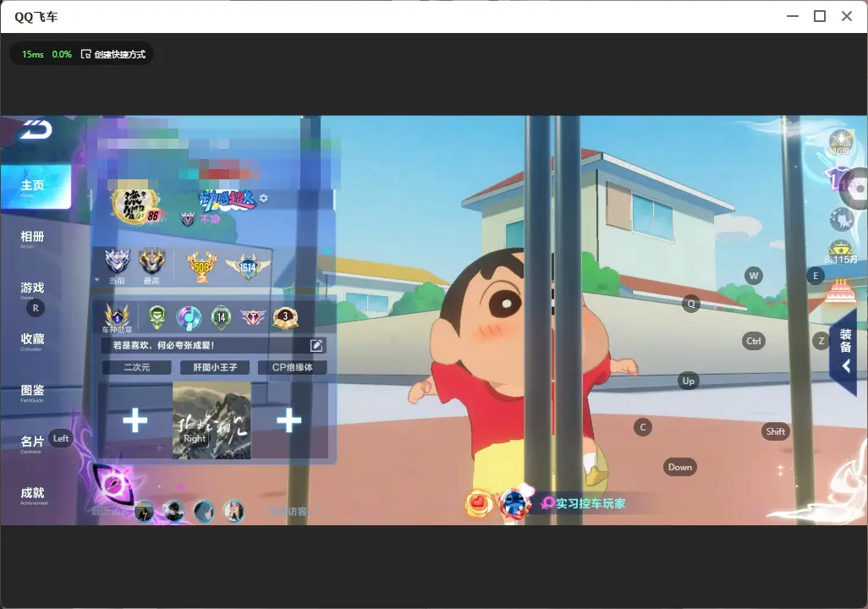Click the purple winged T medal
The image size is (868, 609).
tap(252, 317)
